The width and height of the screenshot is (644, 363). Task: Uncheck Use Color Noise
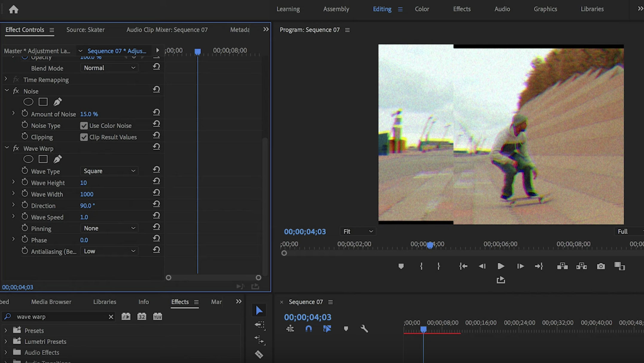coord(84,126)
